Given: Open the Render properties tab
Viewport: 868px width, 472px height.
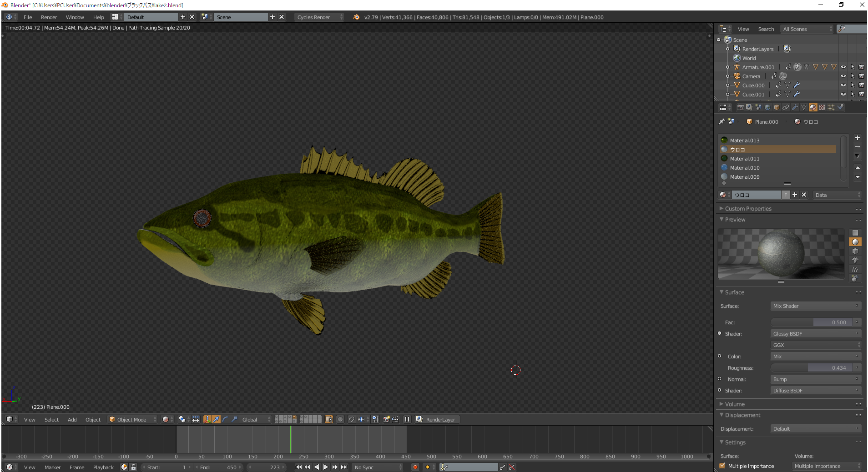Looking at the screenshot, I should 740,107.
